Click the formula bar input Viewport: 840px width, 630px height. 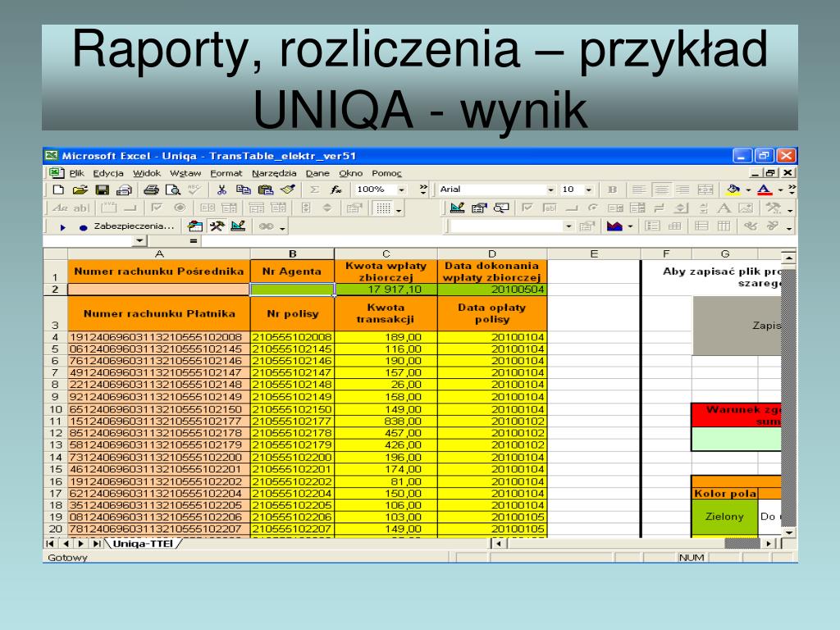[x=498, y=241]
